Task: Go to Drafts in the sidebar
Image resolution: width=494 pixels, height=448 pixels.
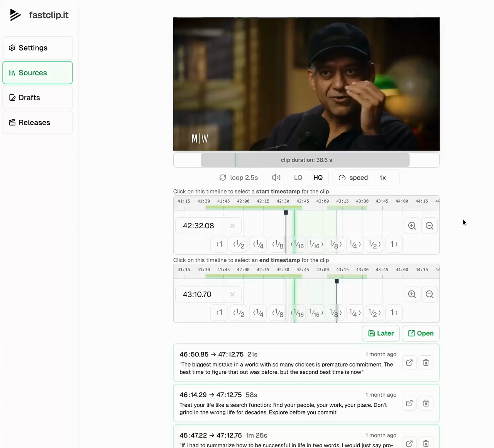Action: pyautogui.click(x=37, y=98)
